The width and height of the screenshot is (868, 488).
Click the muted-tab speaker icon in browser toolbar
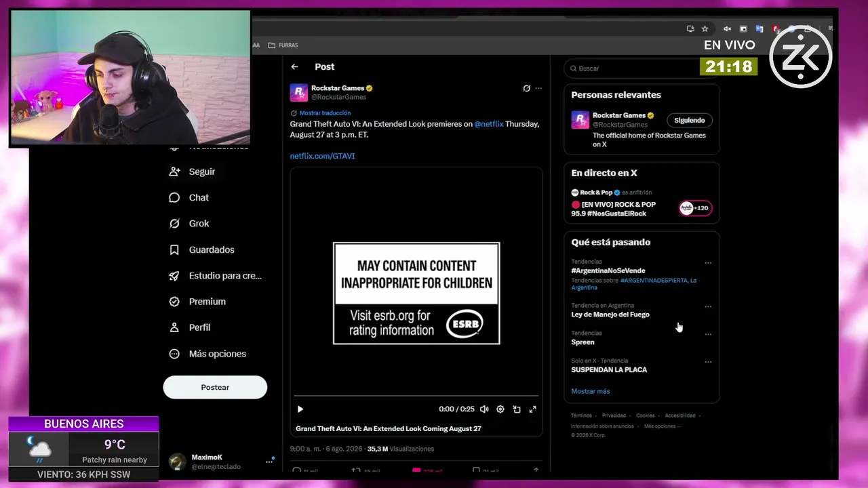point(728,29)
